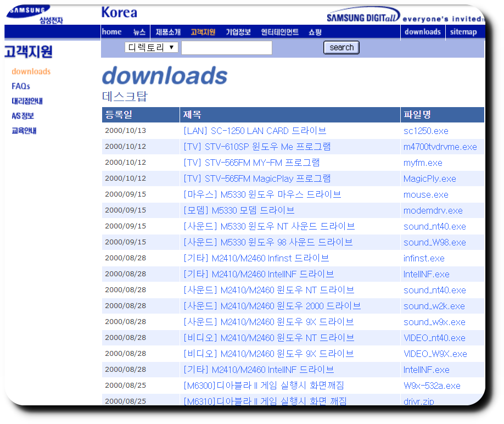Download sound_w9x.exe file
Image resolution: width=504 pixels, height=424 pixels.
(434, 322)
